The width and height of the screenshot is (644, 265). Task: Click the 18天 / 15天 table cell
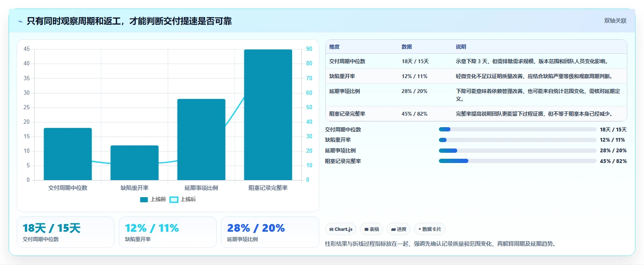pos(415,61)
